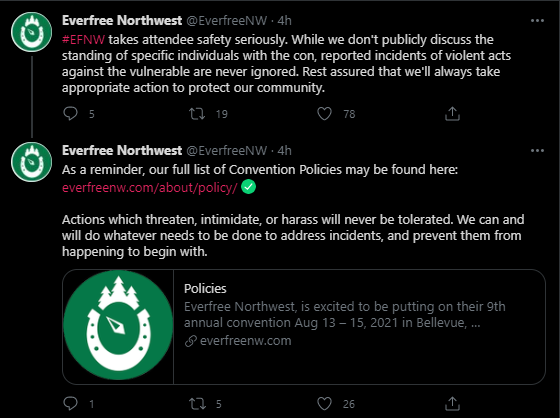
Task: Open everfreenw.com/about/policy/ link
Action: point(150,187)
